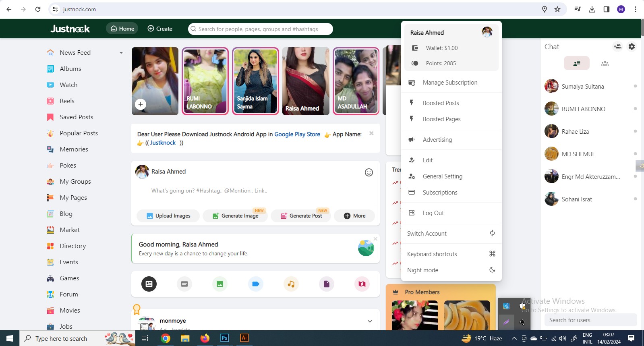The image size is (644, 346).
Task: Open Keyboard shortcuts menu entry
Action: pyautogui.click(x=451, y=254)
